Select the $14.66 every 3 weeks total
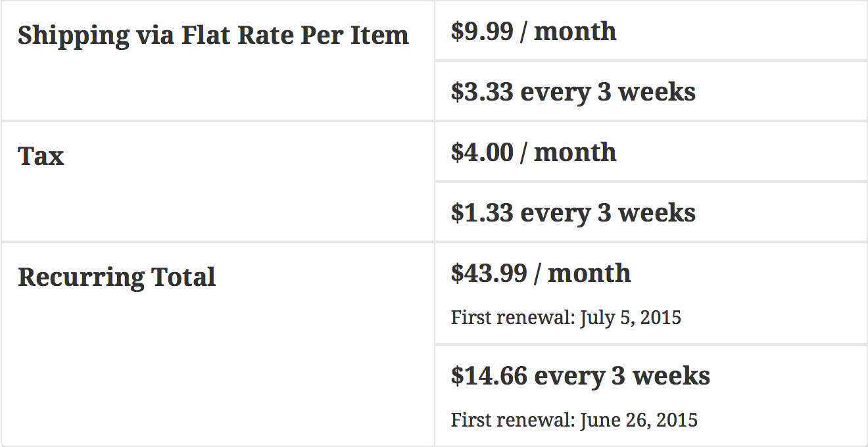This screenshot has width=868, height=447. (x=580, y=375)
